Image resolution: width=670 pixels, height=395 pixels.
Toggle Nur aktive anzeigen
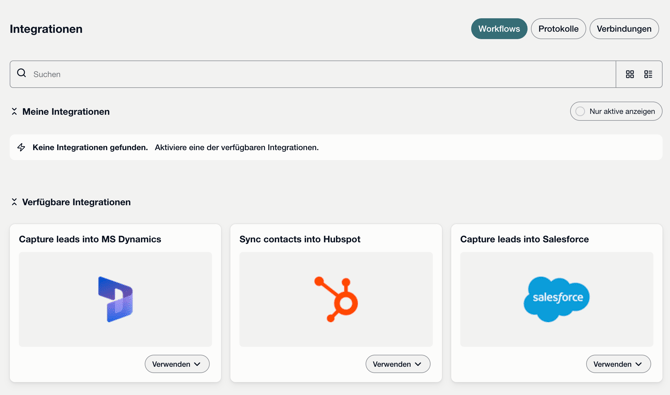[616, 111]
